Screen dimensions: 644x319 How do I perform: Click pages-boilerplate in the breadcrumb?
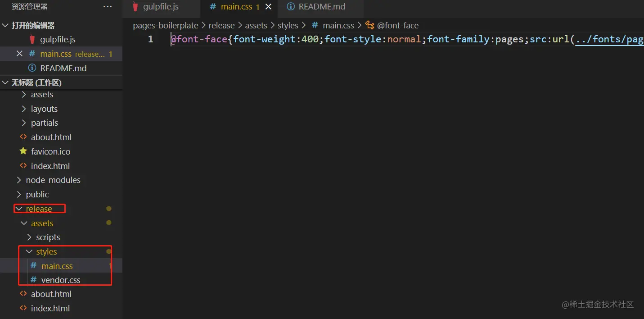pos(166,26)
